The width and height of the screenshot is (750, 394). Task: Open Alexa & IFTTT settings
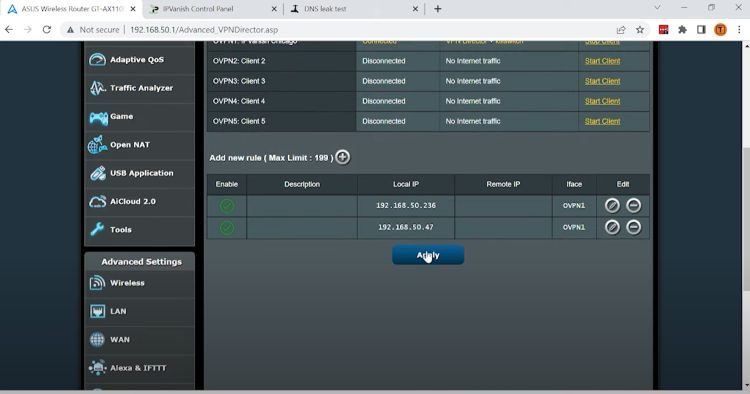pyautogui.click(x=139, y=368)
